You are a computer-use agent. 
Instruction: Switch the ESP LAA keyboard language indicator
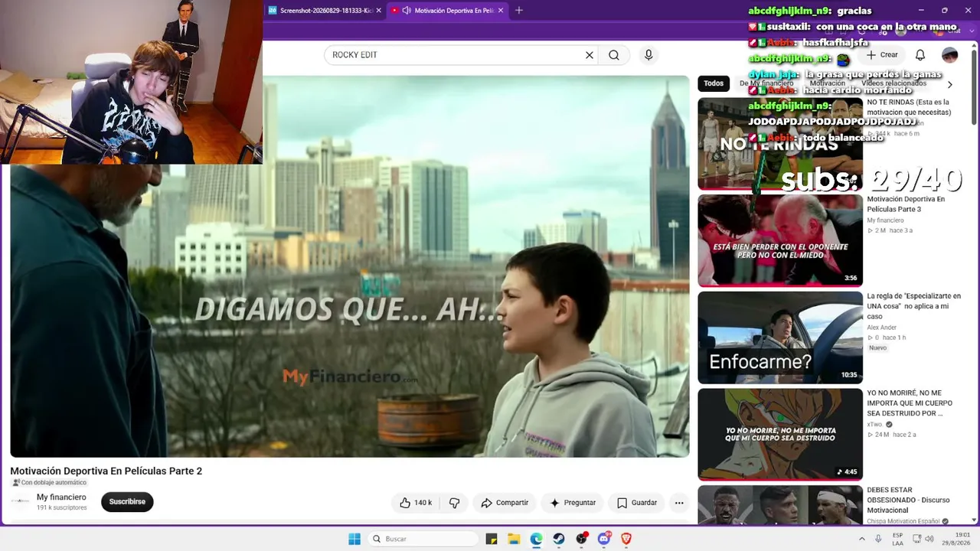[897, 539]
